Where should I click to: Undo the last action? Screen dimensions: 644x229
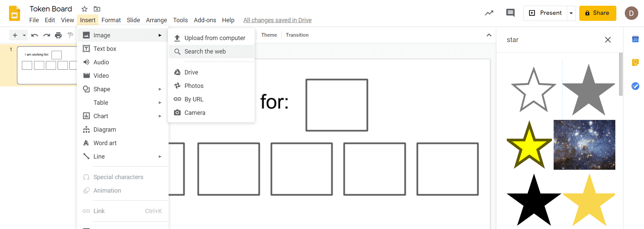[34, 35]
